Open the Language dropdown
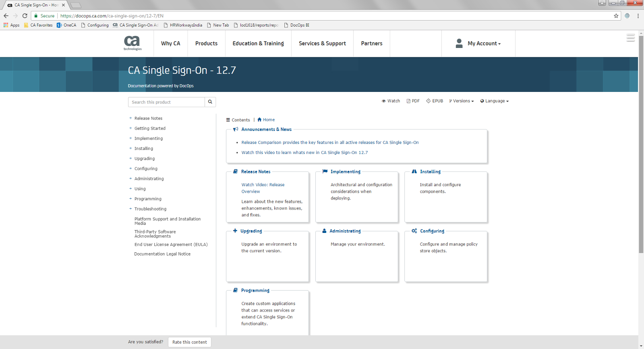644x349 pixels. tap(495, 101)
